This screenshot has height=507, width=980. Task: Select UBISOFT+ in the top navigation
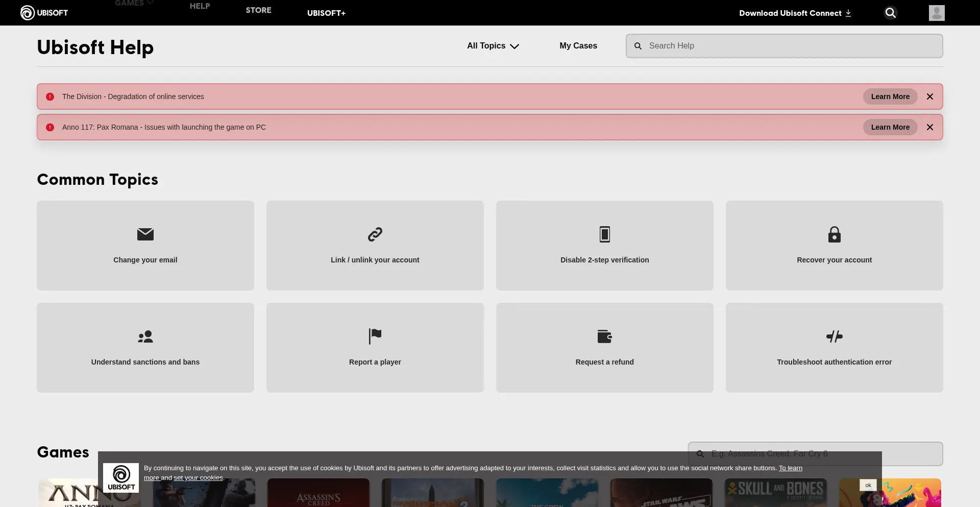point(326,13)
